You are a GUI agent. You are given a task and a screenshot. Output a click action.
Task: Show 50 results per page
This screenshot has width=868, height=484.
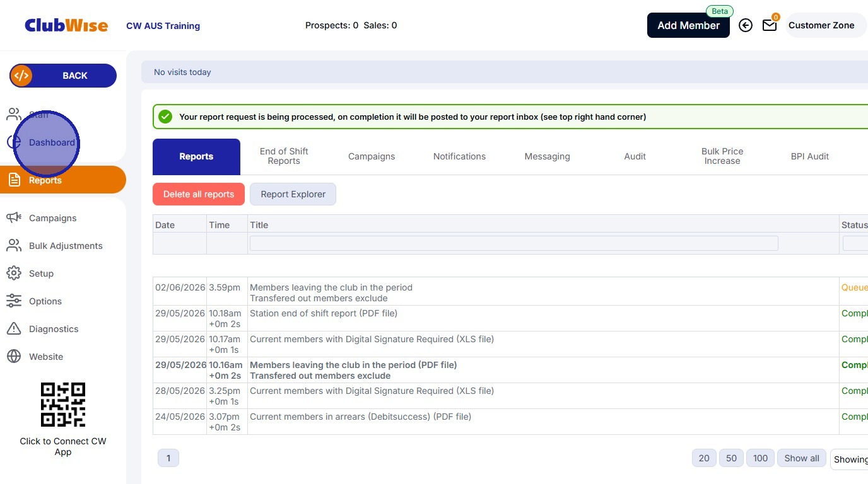coord(731,458)
